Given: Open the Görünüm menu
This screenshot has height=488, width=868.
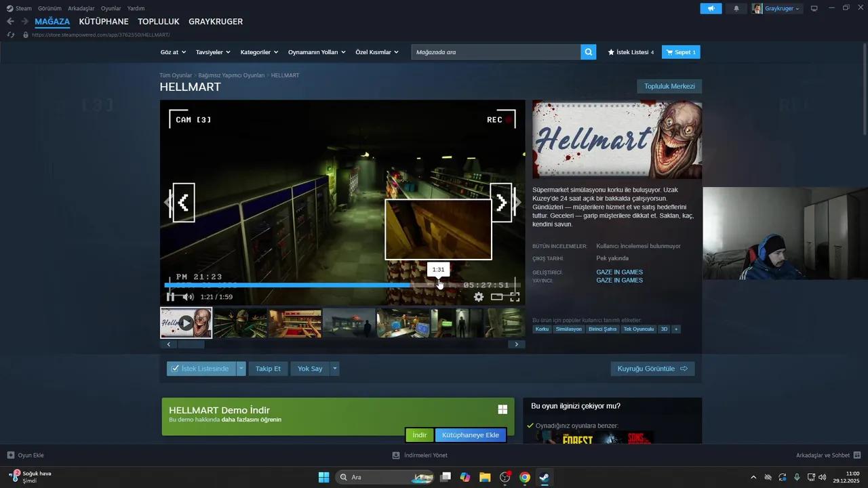Looking at the screenshot, I should (x=50, y=8).
